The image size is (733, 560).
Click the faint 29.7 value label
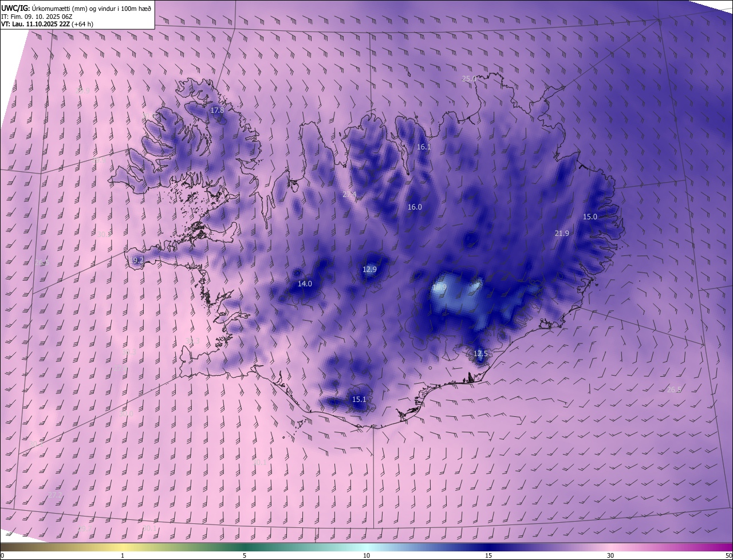(x=85, y=529)
